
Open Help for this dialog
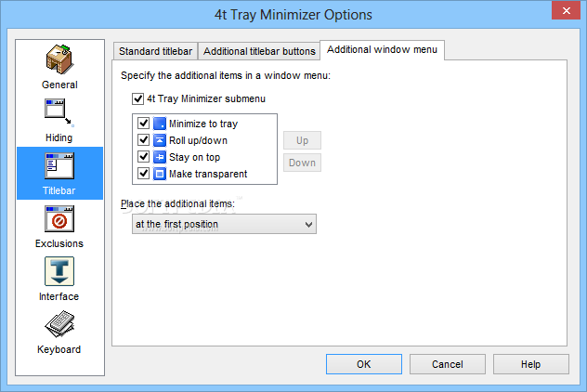point(531,364)
